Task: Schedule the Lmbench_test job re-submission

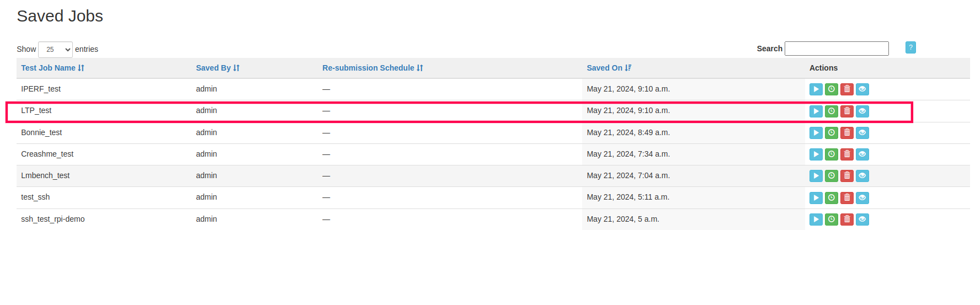Action: (831, 176)
